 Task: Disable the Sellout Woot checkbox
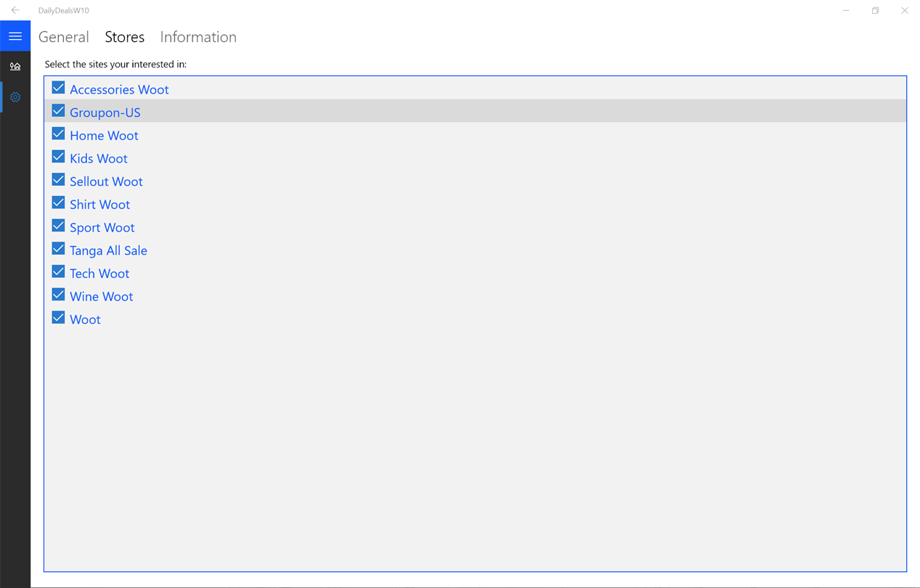pyautogui.click(x=58, y=180)
